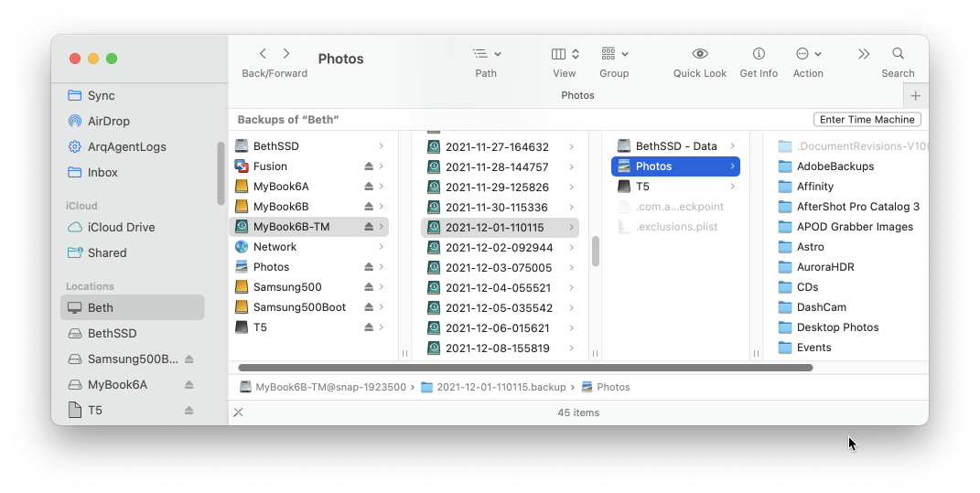Select backup 2021-12-06-015621
This screenshot has height=493, width=980.
500,328
